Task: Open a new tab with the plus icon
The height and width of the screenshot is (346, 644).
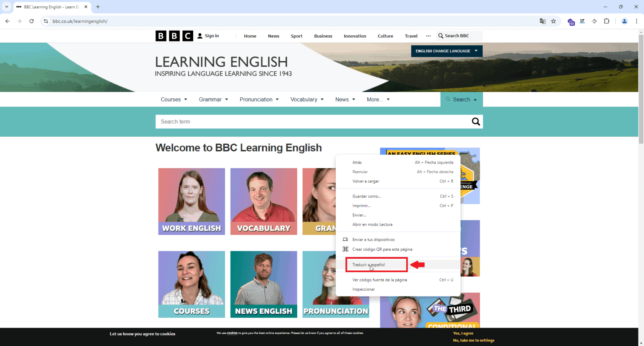Action: pyautogui.click(x=98, y=7)
